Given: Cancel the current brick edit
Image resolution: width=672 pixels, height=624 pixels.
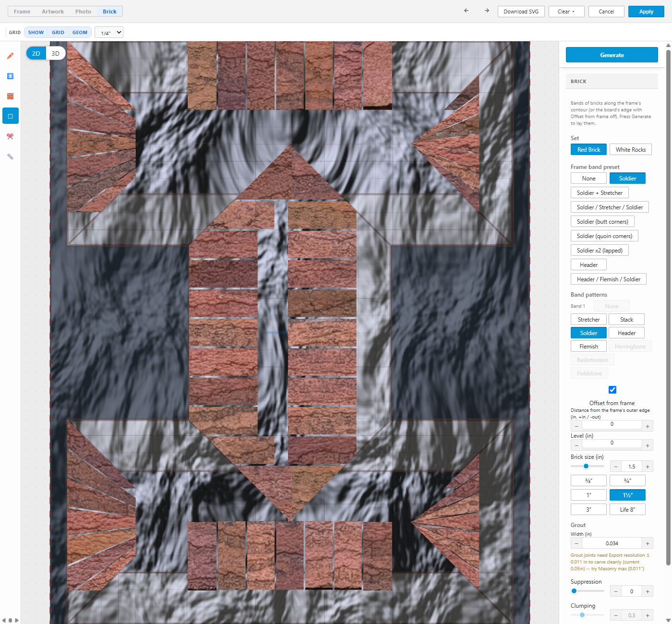Looking at the screenshot, I should tap(606, 12).
